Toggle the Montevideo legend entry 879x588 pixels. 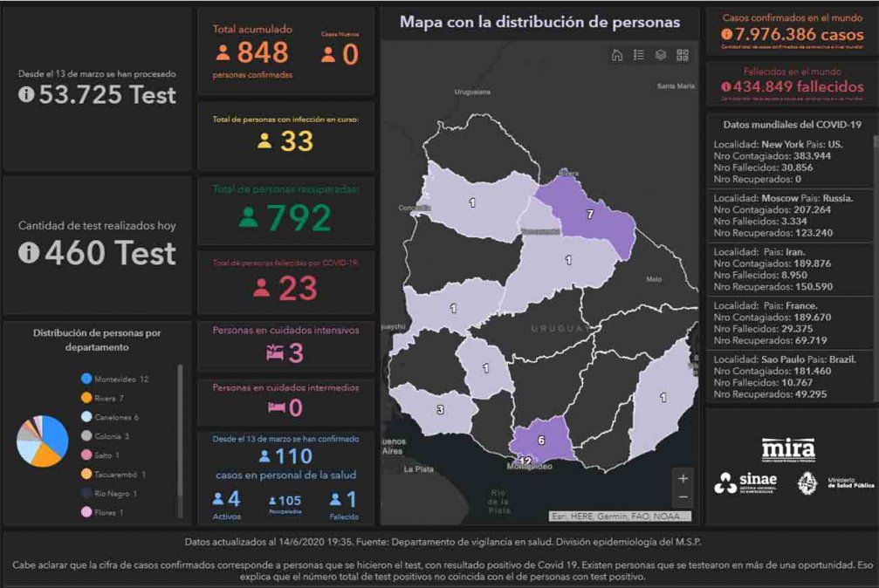(x=114, y=379)
